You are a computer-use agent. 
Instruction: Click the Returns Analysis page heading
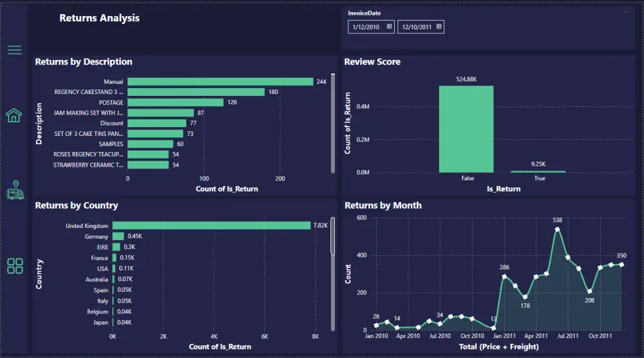pyautogui.click(x=99, y=18)
